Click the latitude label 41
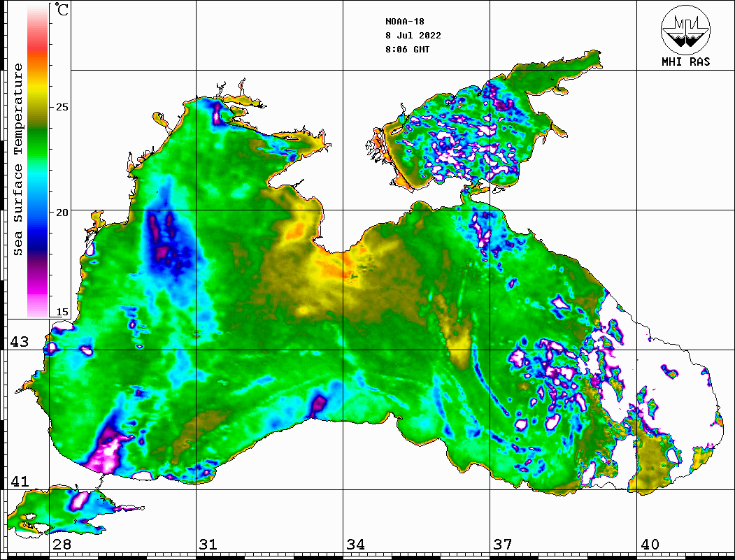735x560 pixels. tap(18, 482)
